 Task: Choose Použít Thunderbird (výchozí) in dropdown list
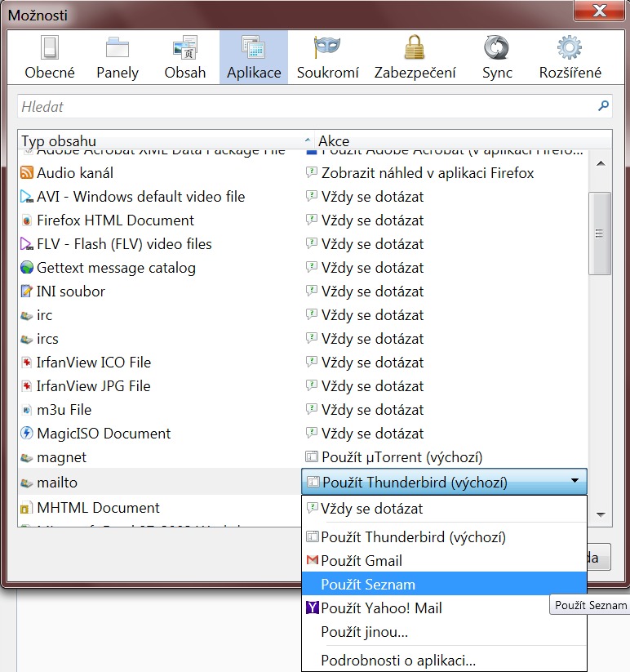tap(444, 536)
